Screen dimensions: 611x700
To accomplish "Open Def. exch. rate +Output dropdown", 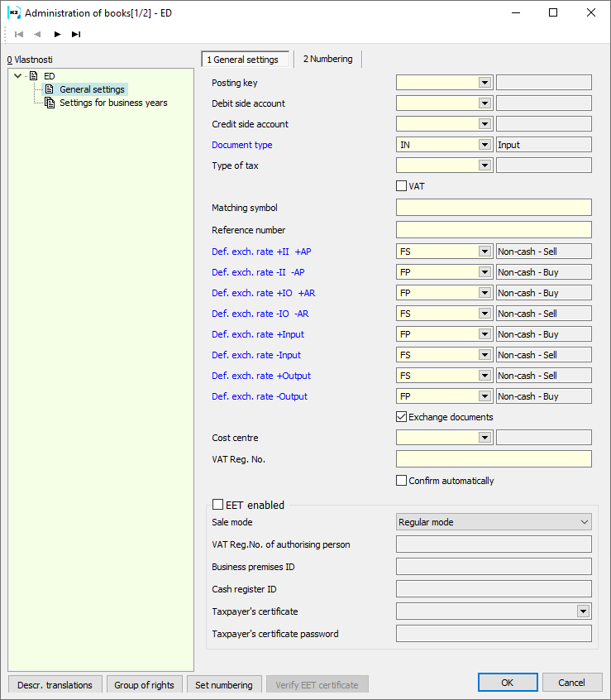I will click(485, 376).
